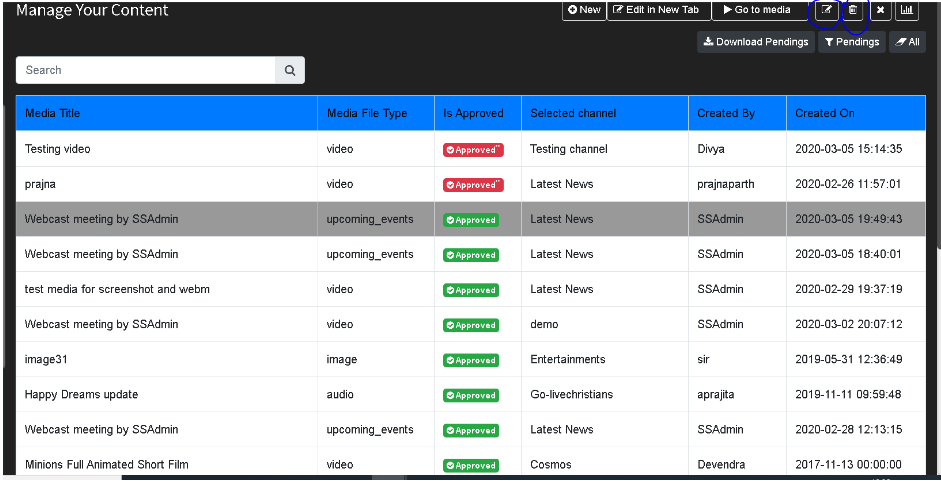
Task: Click date '2020-03-05 19:49:43'
Action: coord(849,219)
